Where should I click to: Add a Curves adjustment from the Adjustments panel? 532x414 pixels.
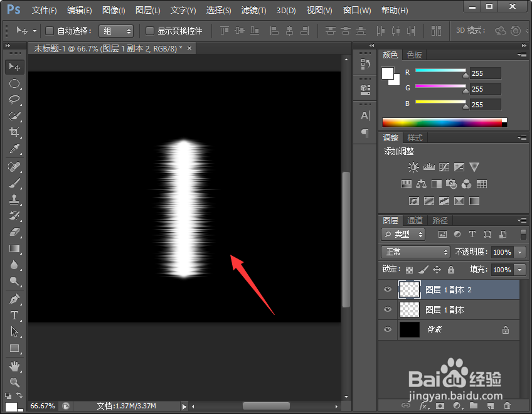445,167
